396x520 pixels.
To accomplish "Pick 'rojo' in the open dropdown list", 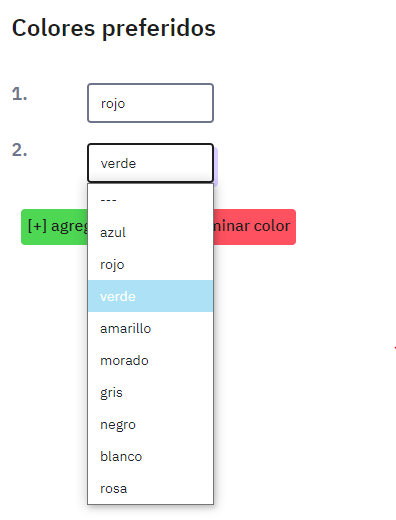I will [x=150, y=264].
